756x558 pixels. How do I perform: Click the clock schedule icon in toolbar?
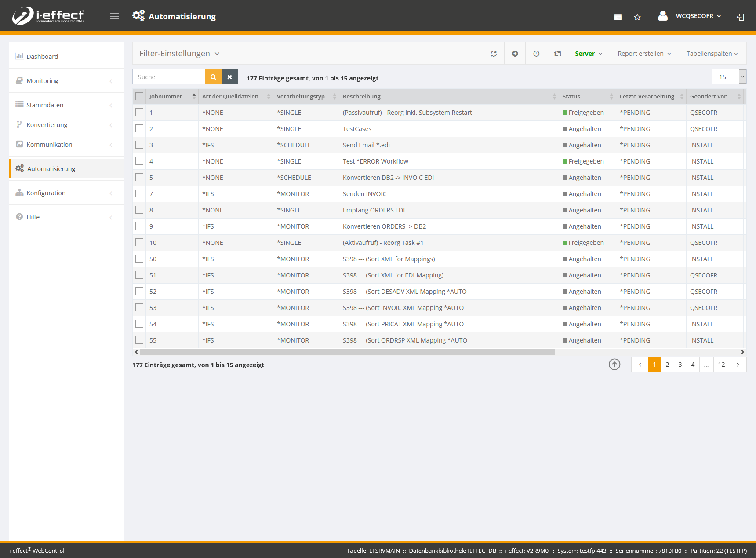[x=536, y=54]
